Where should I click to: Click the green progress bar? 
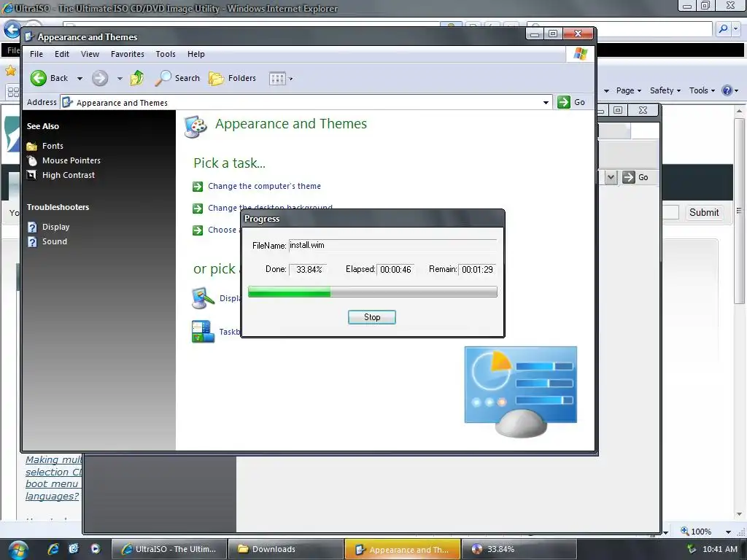[x=373, y=292]
